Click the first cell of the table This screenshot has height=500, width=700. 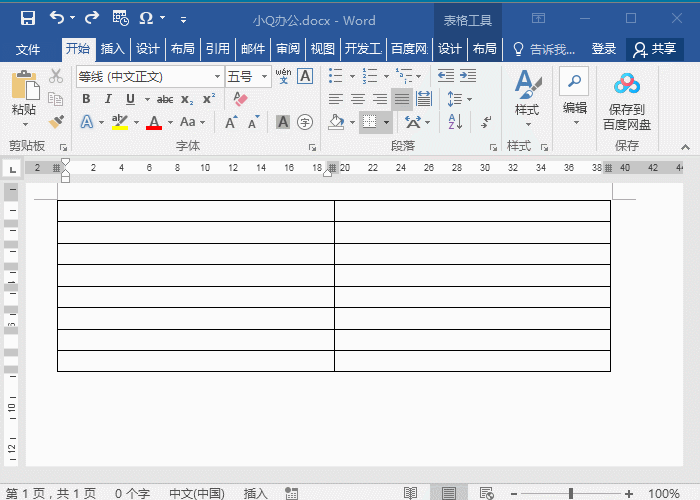tap(196, 211)
